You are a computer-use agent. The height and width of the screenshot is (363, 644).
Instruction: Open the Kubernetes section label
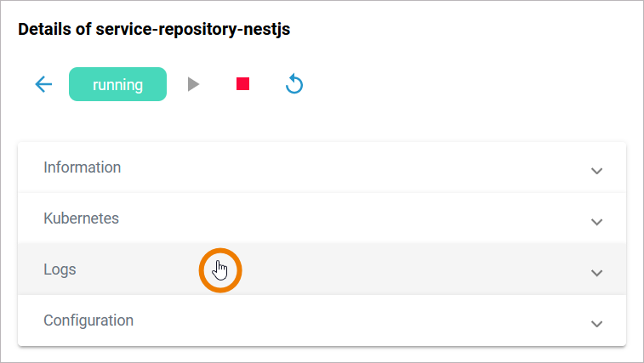click(x=81, y=218)
